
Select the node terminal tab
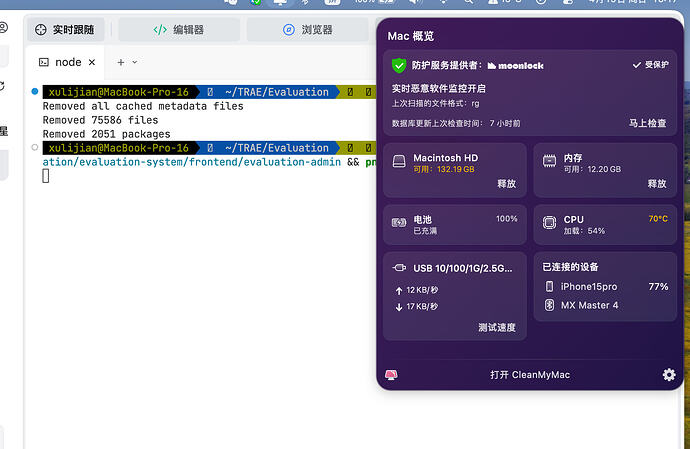click(66, 63)
